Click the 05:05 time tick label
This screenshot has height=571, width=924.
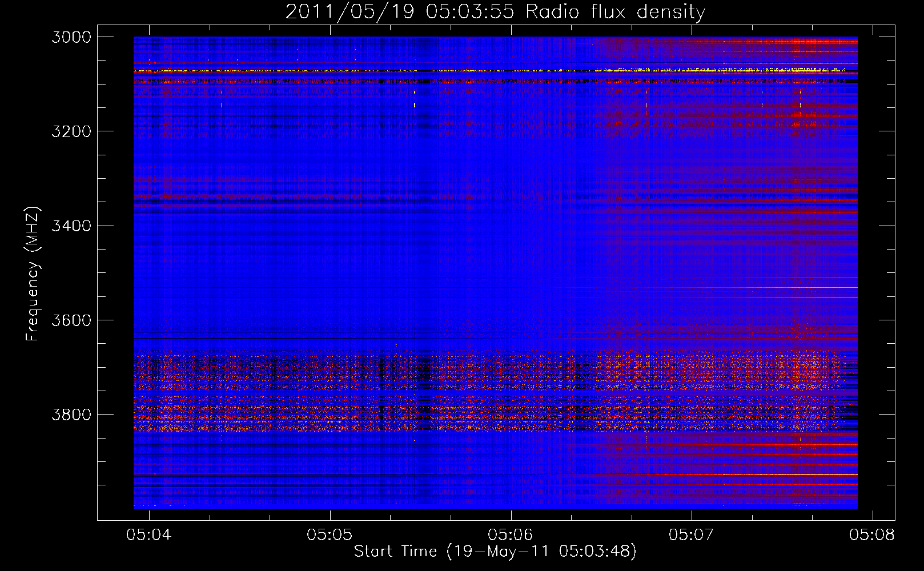(x=330, y=534)
